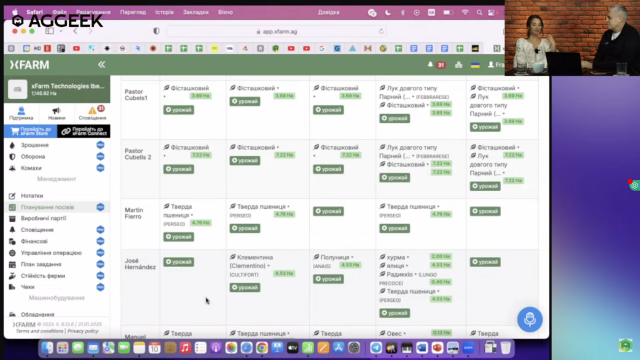
Task: Select the Pastor Cubells1 field name
Action: (136, 95)
